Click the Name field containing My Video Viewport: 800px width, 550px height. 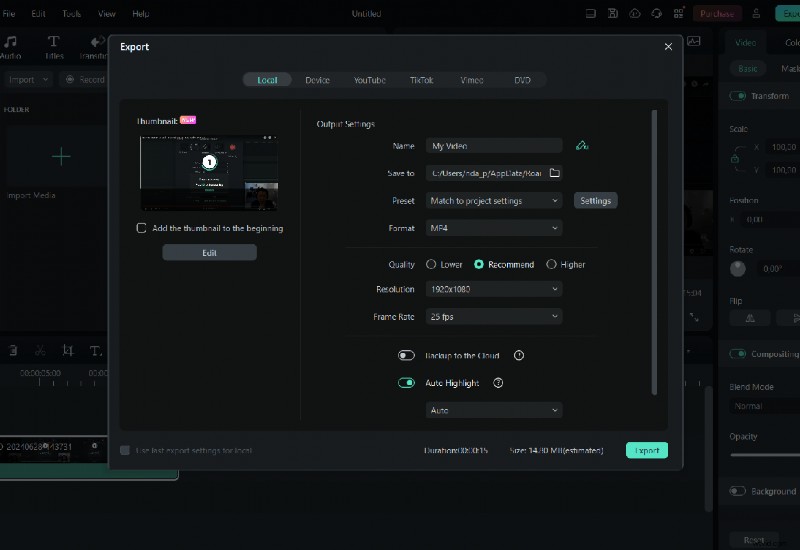coord(494,146)
